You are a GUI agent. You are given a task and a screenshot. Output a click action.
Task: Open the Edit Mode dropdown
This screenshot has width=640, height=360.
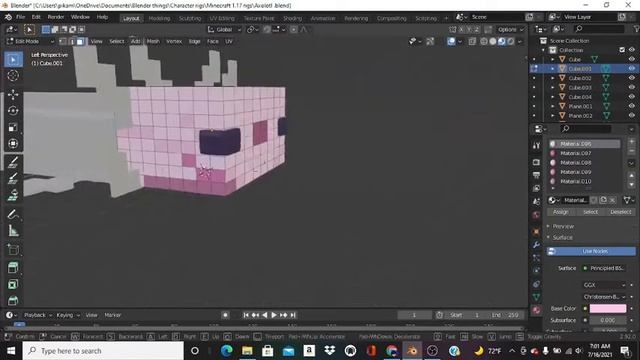pyautogui.click(x=30, y=41)
